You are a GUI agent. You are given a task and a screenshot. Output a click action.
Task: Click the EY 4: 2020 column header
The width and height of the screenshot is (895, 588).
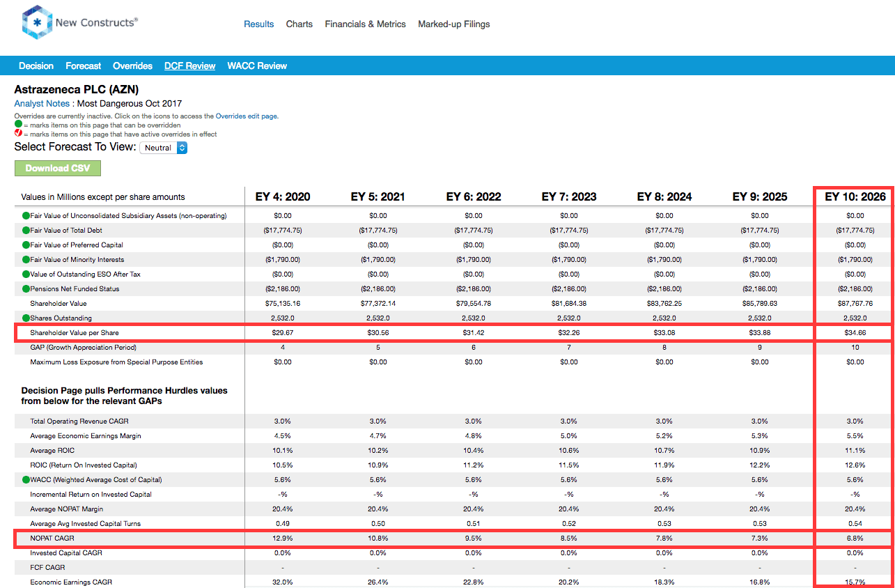pos(283,196)
